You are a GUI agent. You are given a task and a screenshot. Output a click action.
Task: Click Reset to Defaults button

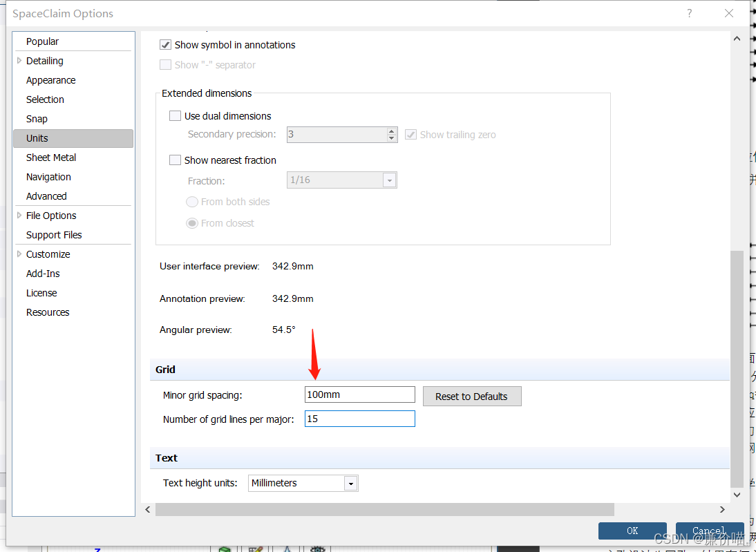point(472,397)
